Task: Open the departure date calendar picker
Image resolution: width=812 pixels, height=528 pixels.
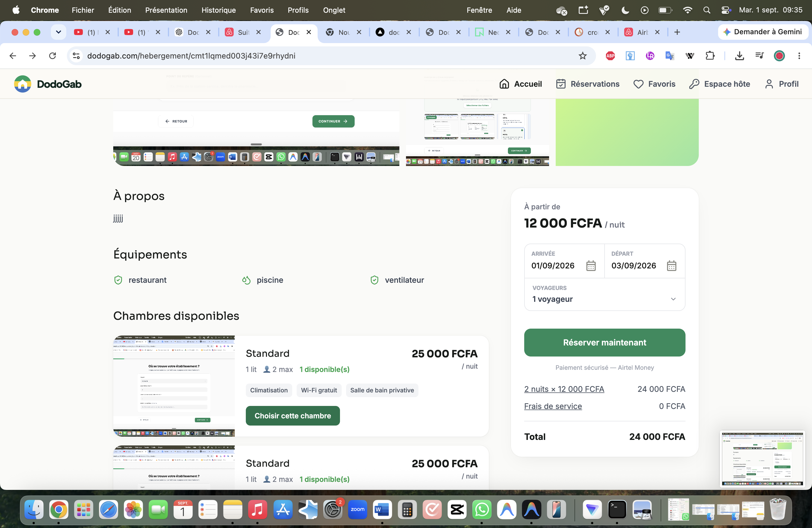Action: [671, 266]
